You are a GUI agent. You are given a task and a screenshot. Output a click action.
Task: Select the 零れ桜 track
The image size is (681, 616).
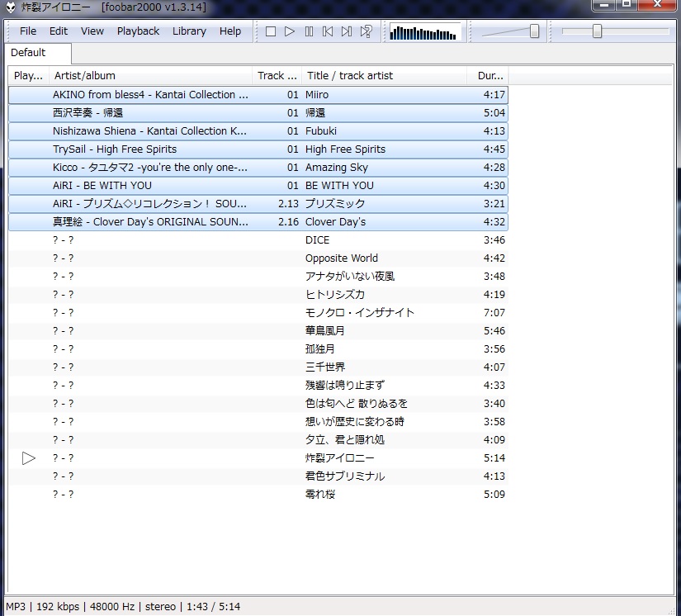pos(258,495)
